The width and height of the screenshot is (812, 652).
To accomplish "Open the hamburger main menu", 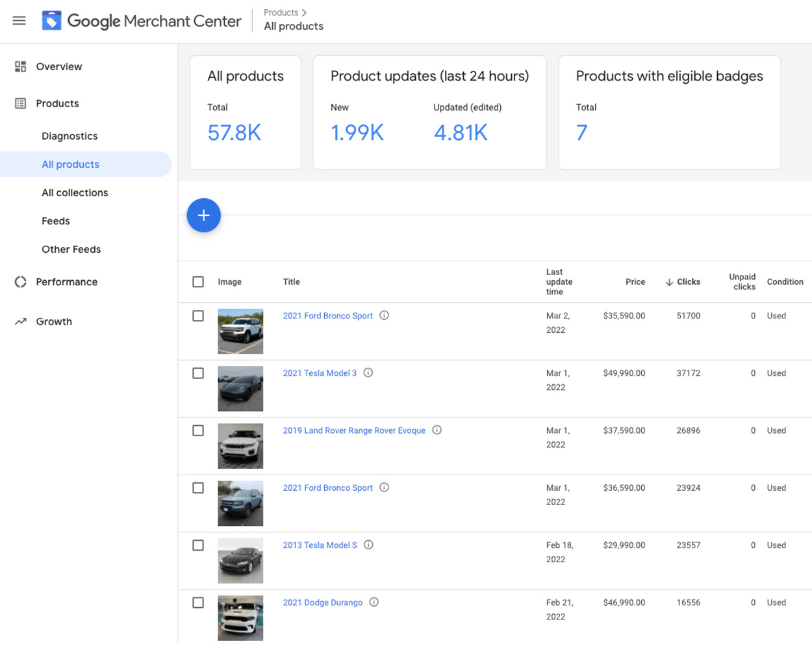I will [19, 21].
